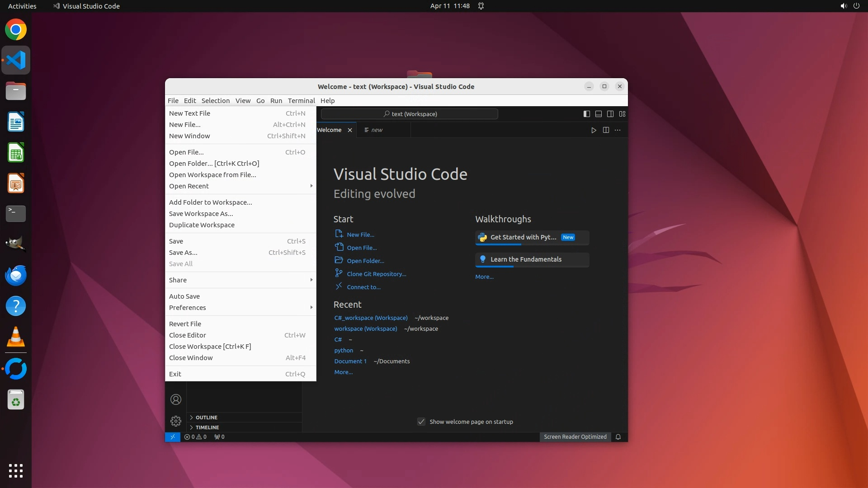Image resolution: width=868 pixels, height=488 pixels.
Task: Toggle the primary side bar layout icon
Action: click(x=586, y=114)
